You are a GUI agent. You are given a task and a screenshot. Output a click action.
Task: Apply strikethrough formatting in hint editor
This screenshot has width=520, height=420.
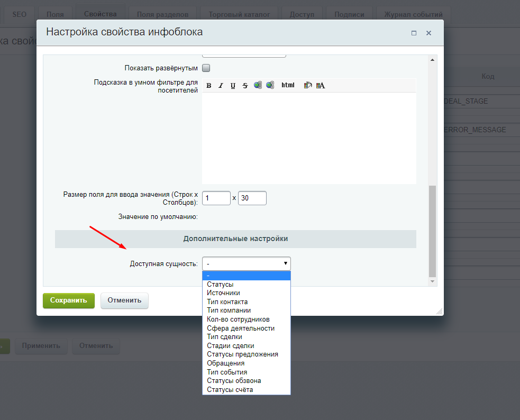245,86
